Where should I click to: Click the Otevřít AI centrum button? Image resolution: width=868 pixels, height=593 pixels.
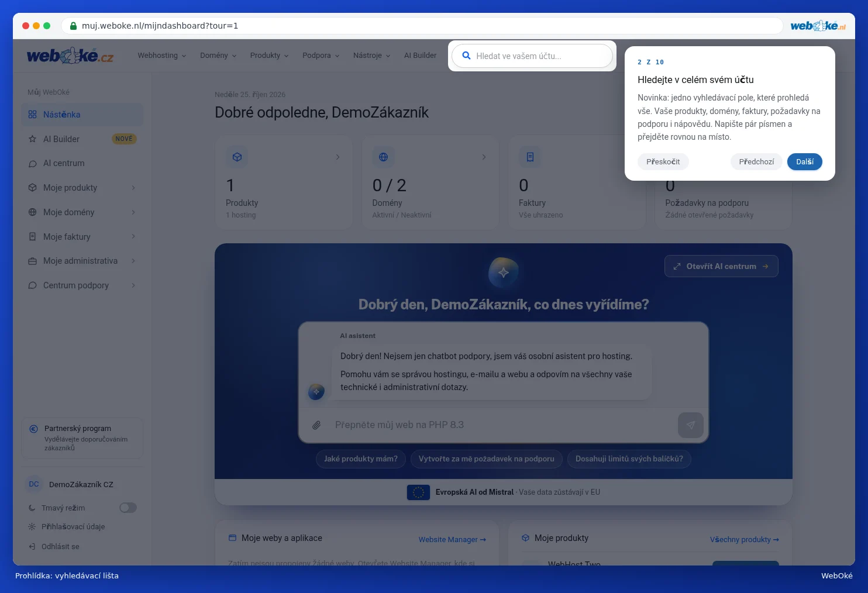point(721,266)
